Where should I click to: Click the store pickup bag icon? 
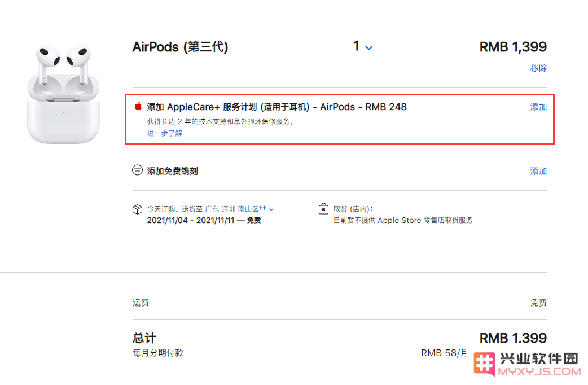323,209
